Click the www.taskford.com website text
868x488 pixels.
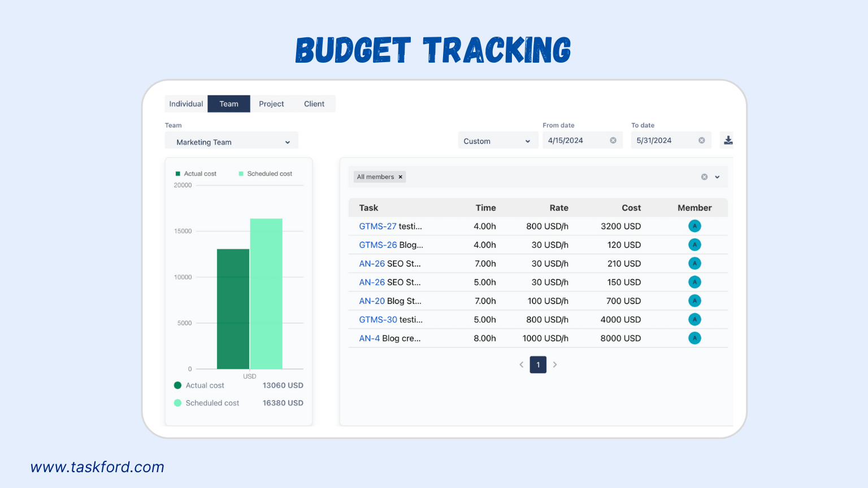[x=97, y=467]
